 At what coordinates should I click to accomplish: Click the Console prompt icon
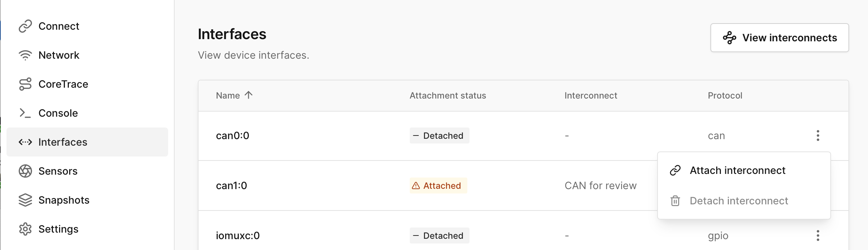click(x=25, y=113)
